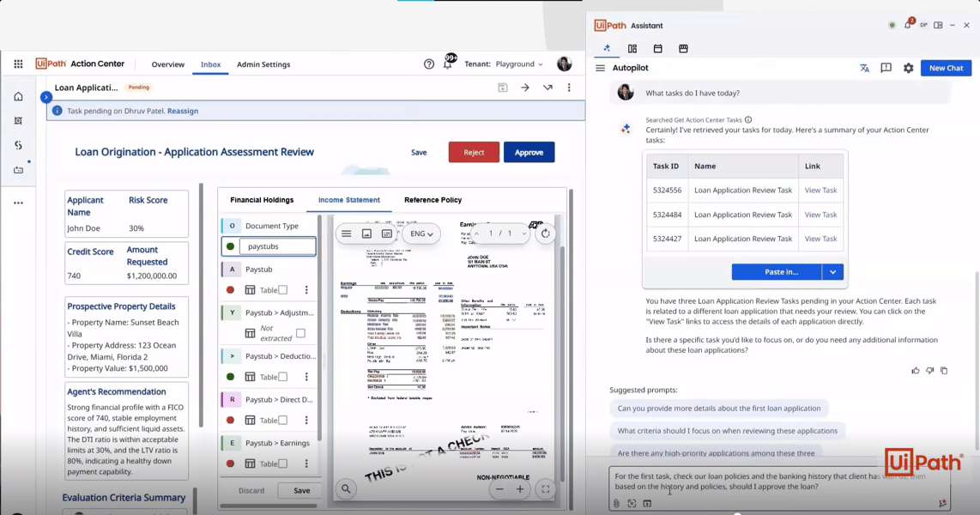Attach a file to the chat message
The image size is (980, 515).
(616, 503)
